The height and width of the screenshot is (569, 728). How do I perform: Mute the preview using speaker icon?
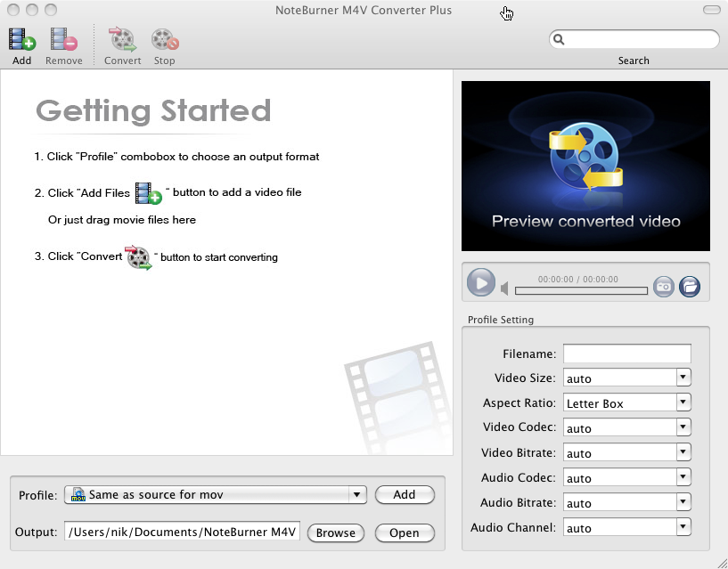pos(504,289)
